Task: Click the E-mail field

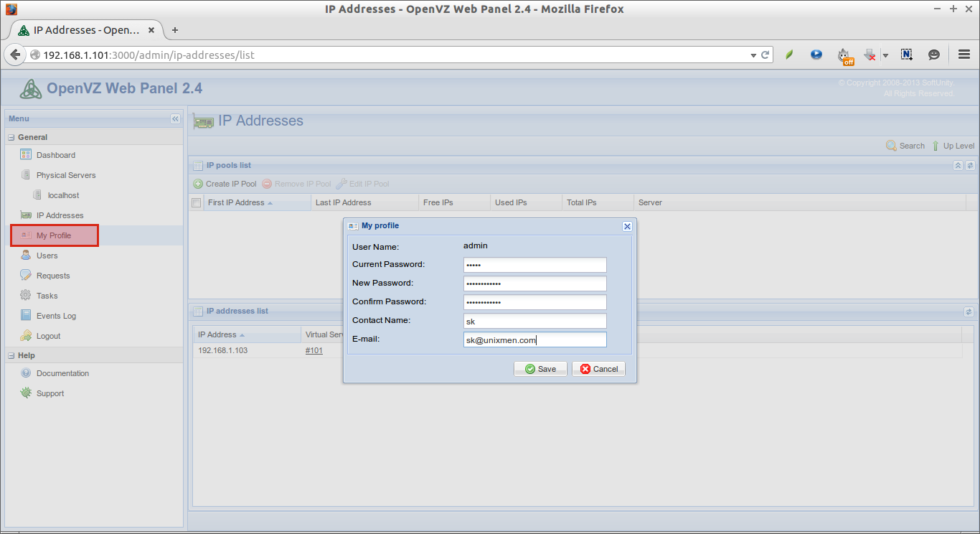Action: click(535, 339)
